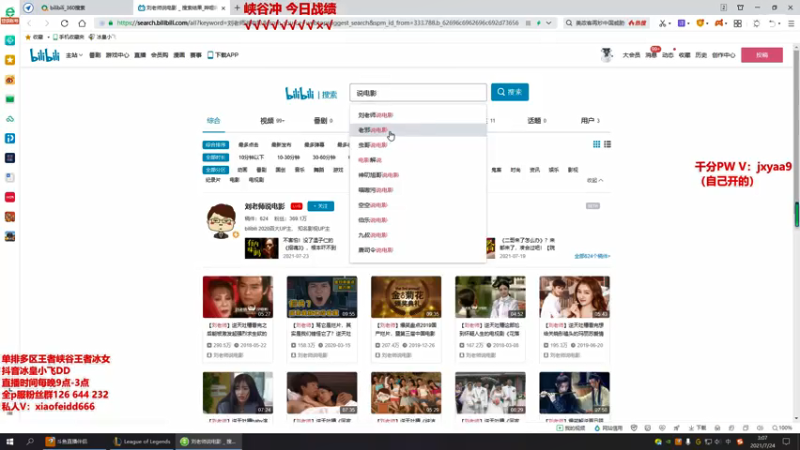800x450 pixels.
Task: Open the 游戏中心 link in bilibili header
Action: coord(117,55)
